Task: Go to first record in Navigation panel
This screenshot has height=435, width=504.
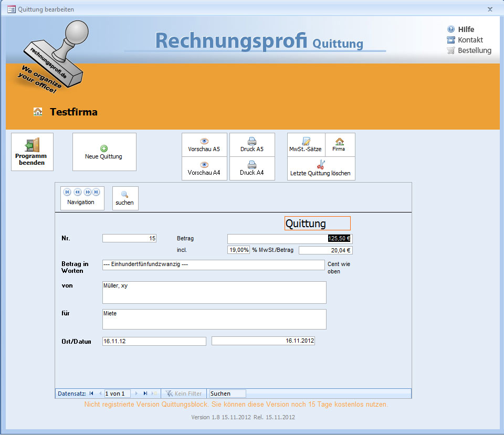Action: coord(67,192)
